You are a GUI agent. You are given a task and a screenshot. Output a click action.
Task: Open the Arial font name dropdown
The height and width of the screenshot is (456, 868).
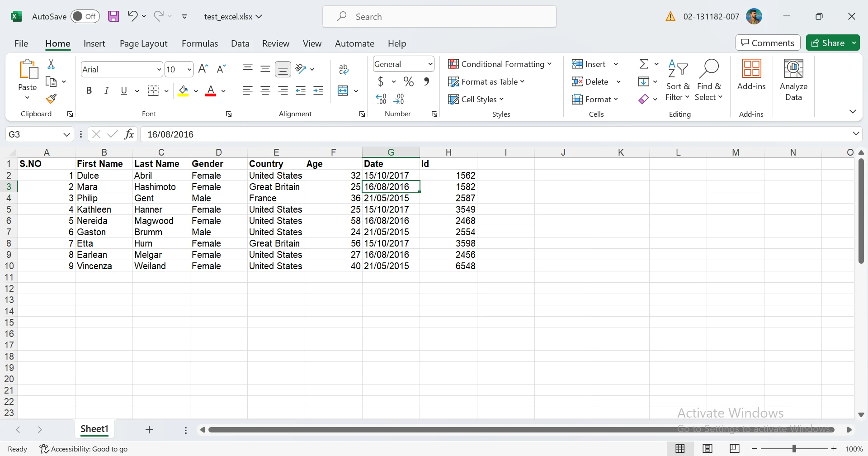coord(159,70)
